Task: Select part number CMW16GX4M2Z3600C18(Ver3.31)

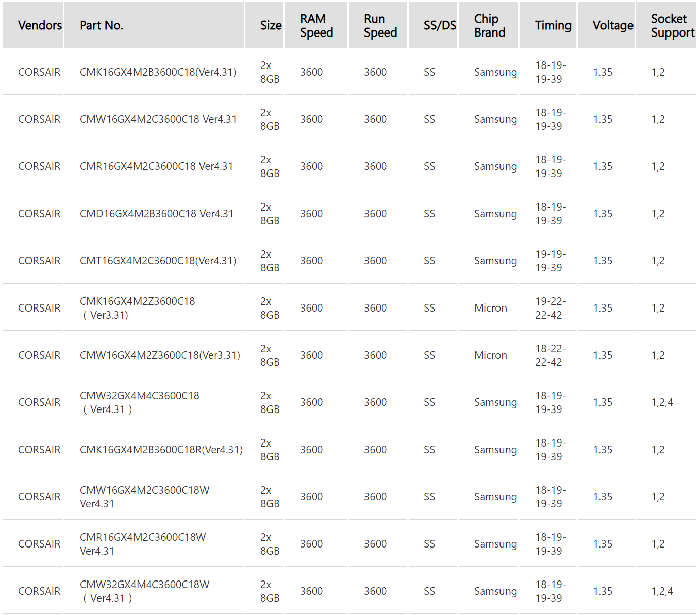Action: (160, 355)
